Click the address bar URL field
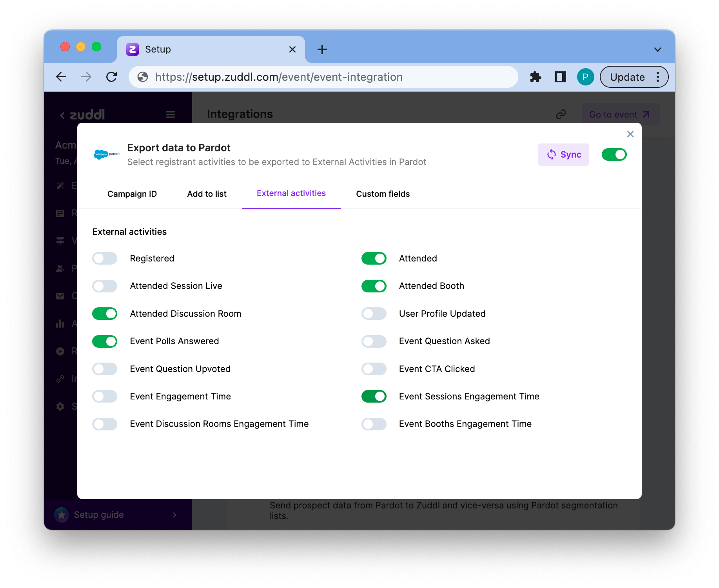This screenshot has height=588, width=719. pos(323,77)
